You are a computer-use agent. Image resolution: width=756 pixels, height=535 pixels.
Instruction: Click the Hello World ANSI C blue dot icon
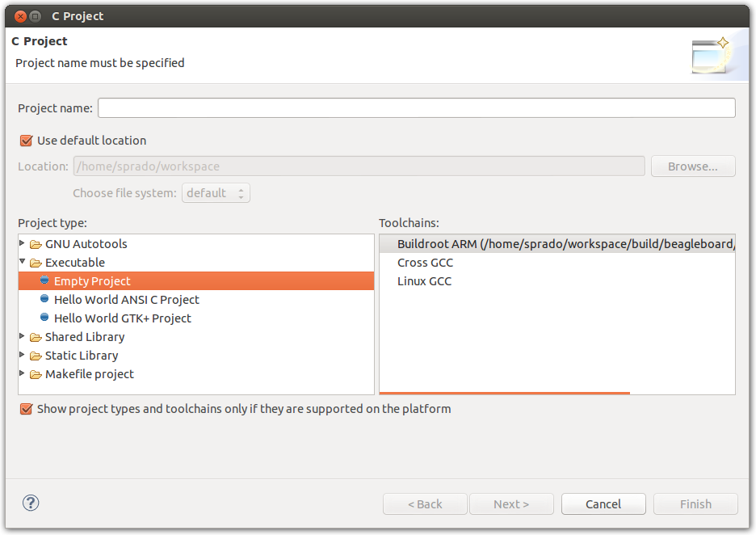pos(44,299)
